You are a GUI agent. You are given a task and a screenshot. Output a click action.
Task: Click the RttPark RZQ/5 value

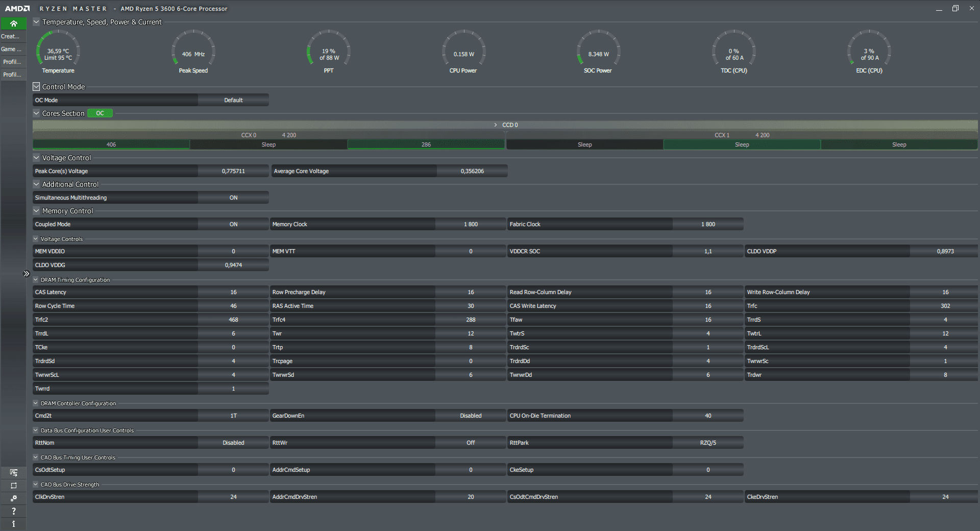[x=708, y=443]
